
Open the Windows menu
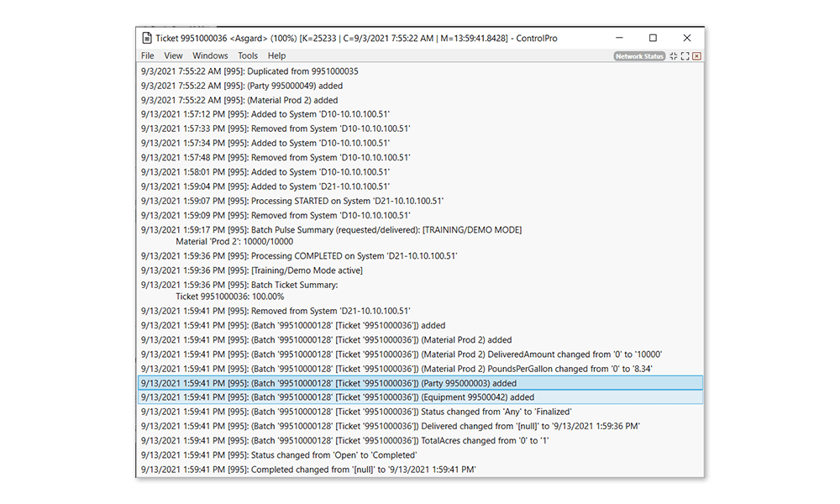pyautogui.click(x=210, y=56)
